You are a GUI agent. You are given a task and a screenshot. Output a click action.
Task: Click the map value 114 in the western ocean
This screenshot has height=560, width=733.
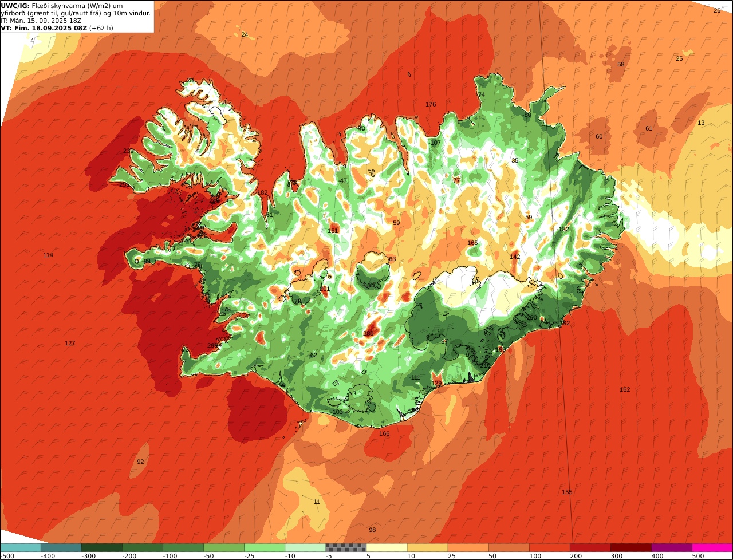click(48, 255)
